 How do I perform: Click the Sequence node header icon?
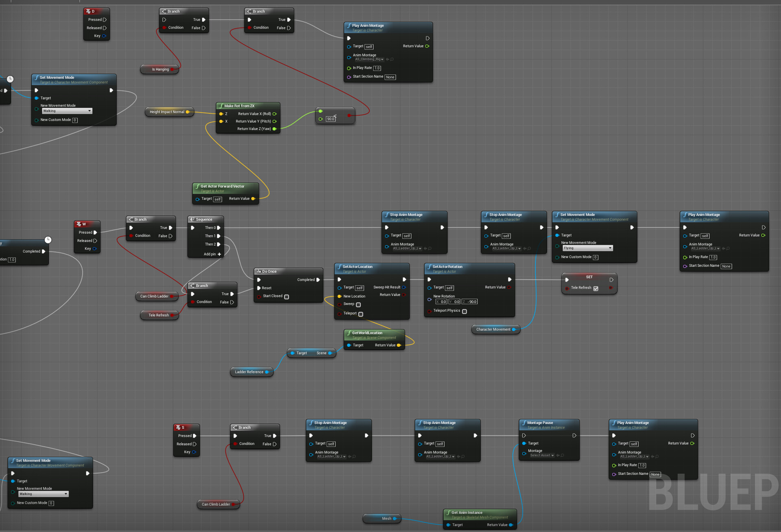(x=192, y=219)
